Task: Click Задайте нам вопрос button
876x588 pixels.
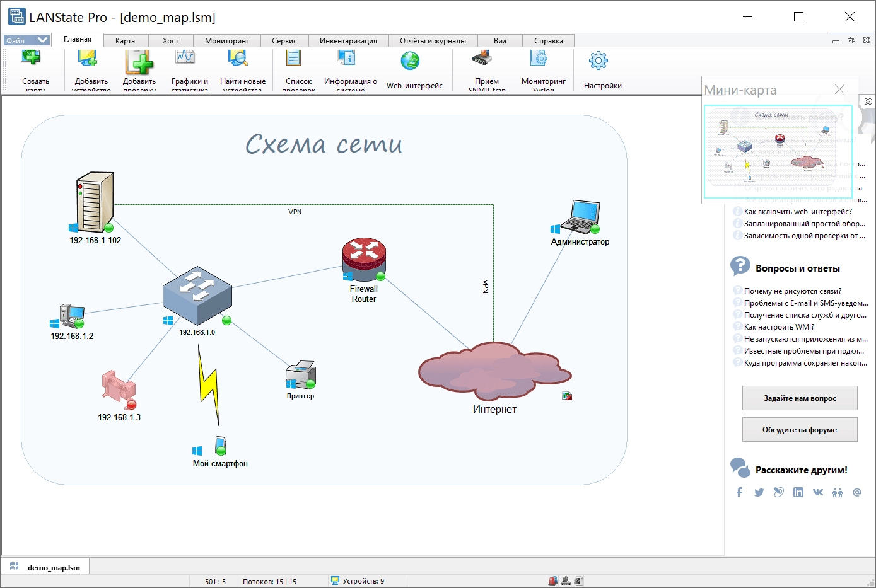Action: [800, 398]
